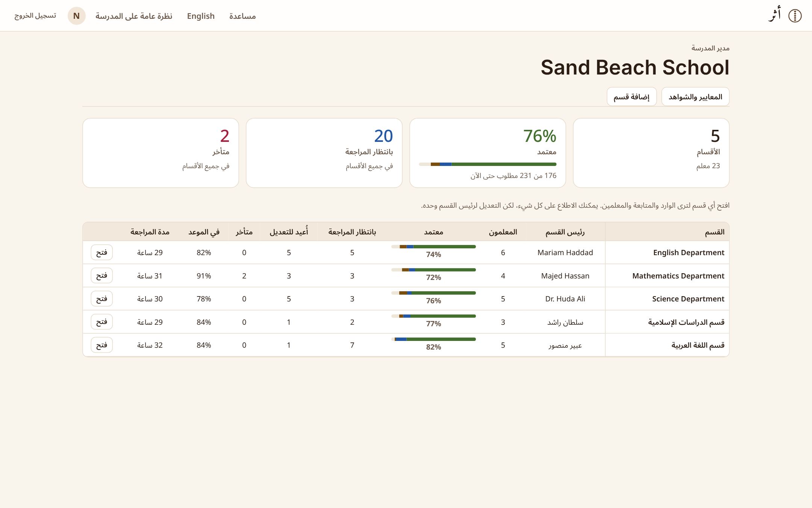
Task: Click Science Department name
Action: 688,299
